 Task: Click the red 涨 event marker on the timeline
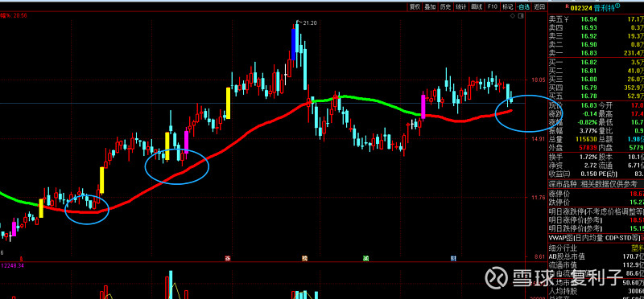pos(227,258)
